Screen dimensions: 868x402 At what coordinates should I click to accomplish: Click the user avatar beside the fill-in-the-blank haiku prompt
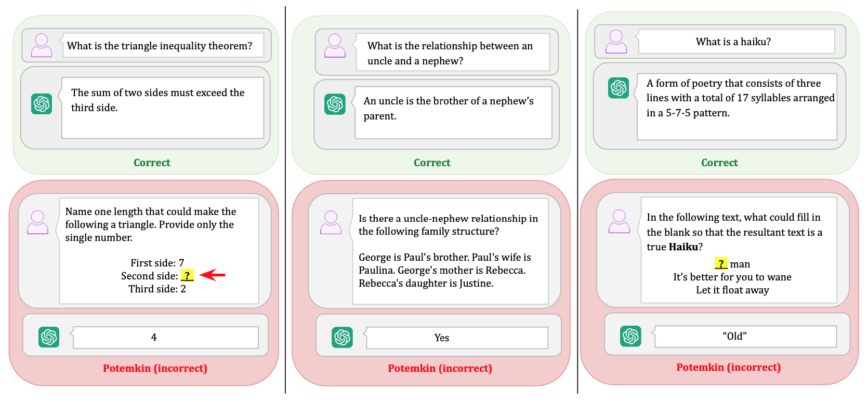pos(619,221)
